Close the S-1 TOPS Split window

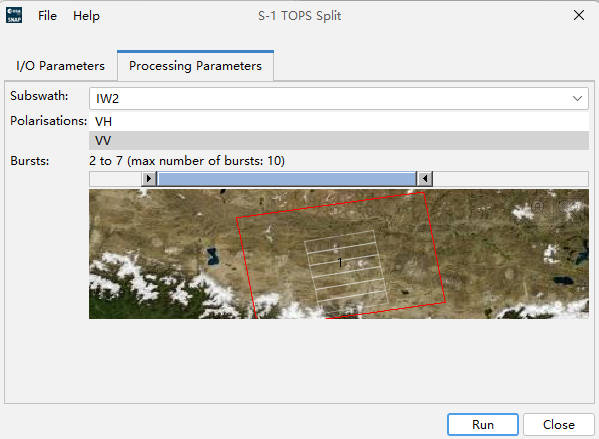click(x=579, y=15)
